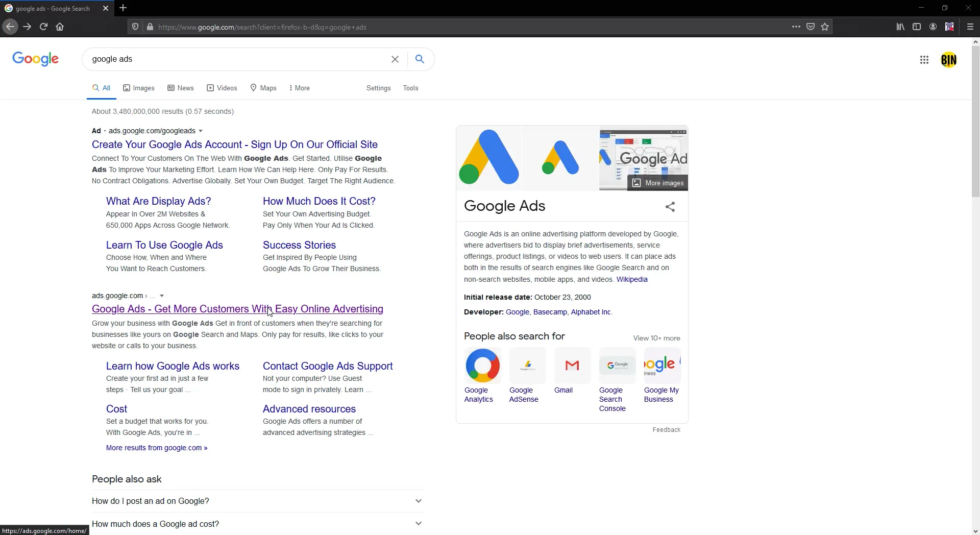Click the search magnifying glass icon
Image resolution: width=980 pixels, height=535 pixels.
[x=420, y=59]
